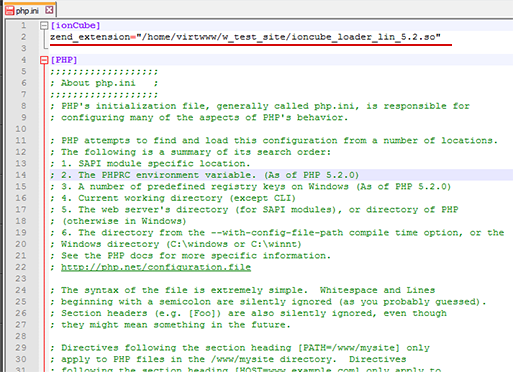Click the 'Windows directory (C:\windows or C:\winnt)' line

click(176, 244)
